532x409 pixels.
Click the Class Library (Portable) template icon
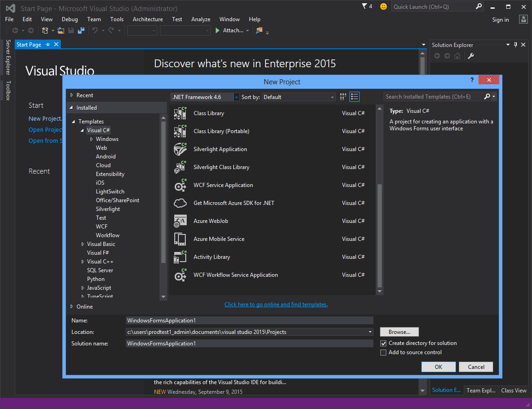pyautogui.click(x=180, y=131)
